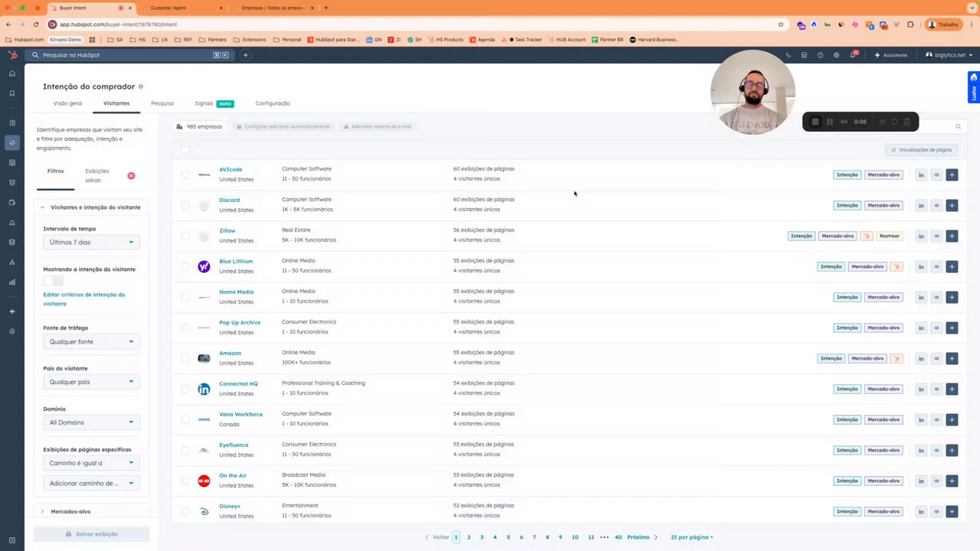The height and width of the screenshot is (551, 980).
Task: Click the search magnifier in the table
Action: (958, 126)
